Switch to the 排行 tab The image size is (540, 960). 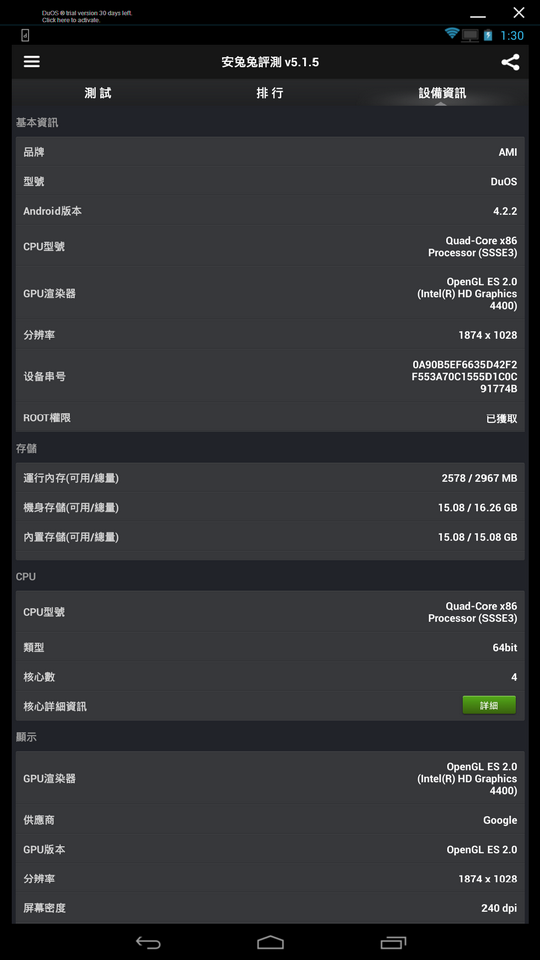pos(270,93)
